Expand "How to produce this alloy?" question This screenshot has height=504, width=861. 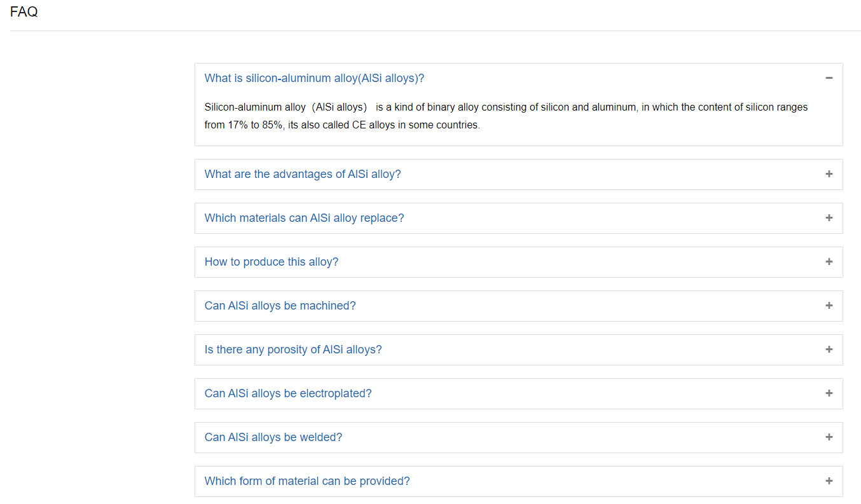pyautogui.click(x=272, y=262)
